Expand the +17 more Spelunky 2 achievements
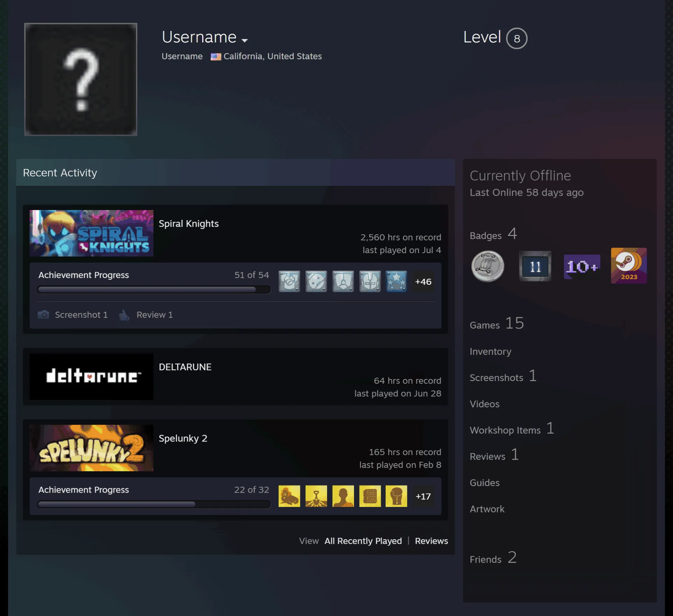 (423, 496)
